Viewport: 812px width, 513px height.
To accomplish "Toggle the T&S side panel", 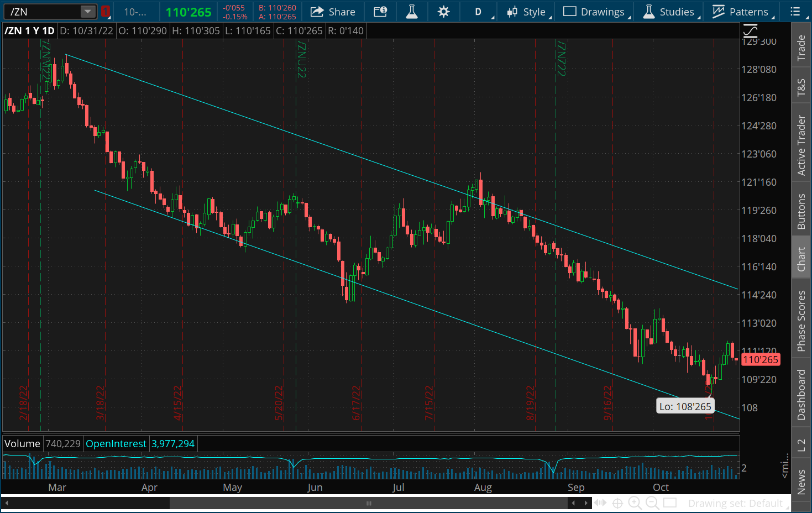I will [801, 87].
